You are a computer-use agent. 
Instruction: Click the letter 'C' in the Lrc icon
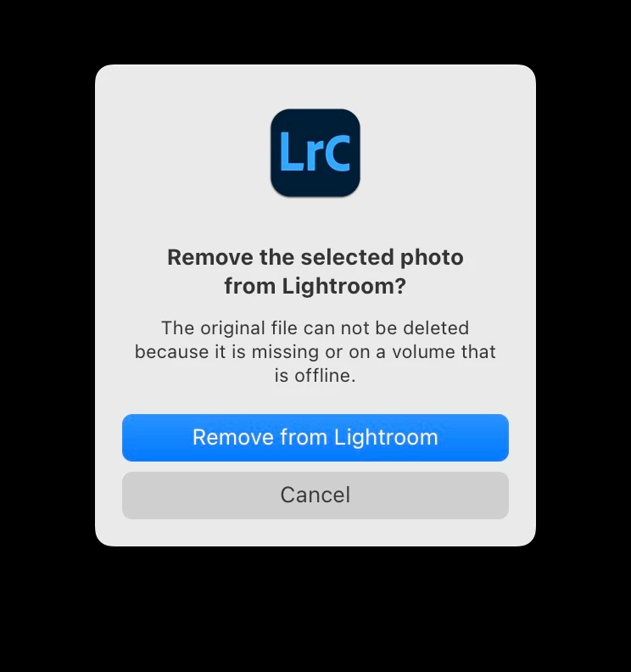(x=336, y=152)
